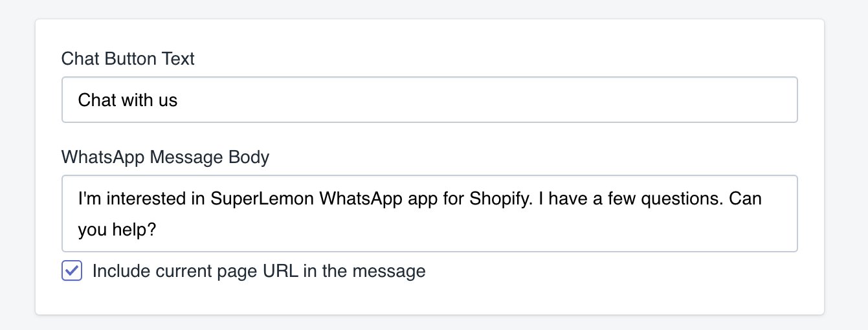Place cursor after 'you help?' in message body

click(x=157, y=229)
